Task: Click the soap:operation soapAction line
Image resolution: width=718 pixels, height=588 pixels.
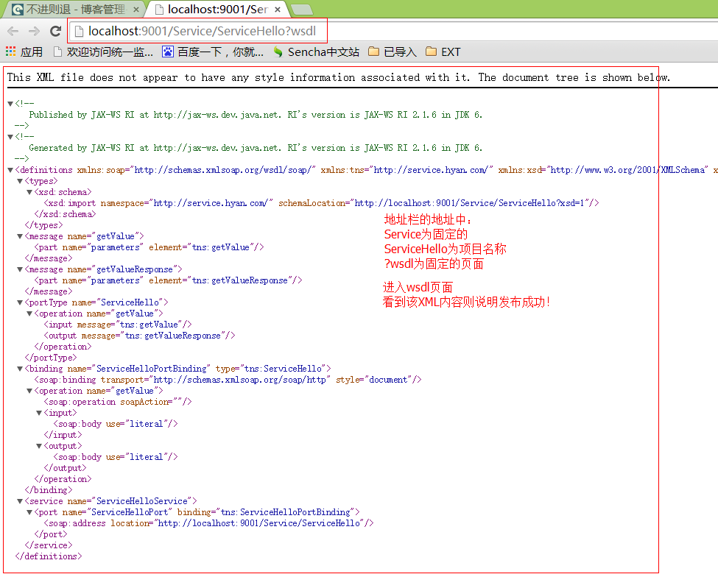Action: [118, 402]
